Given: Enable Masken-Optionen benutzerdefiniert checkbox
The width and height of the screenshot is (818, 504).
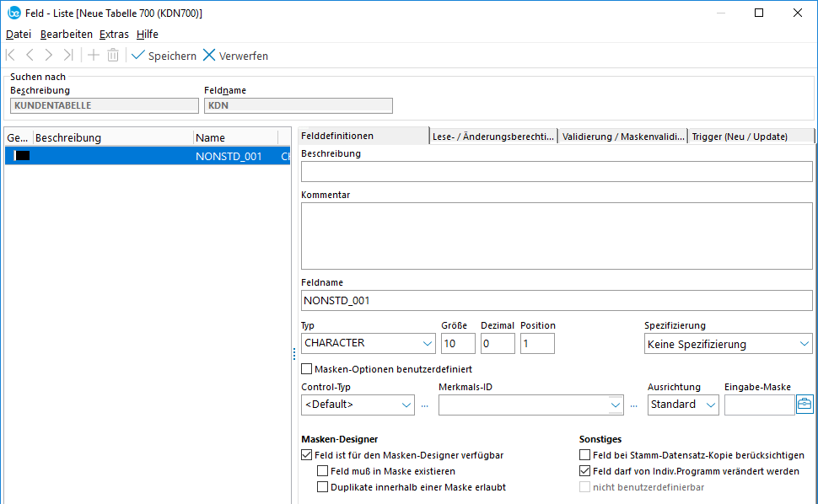Looking at the screenshot, I should point(307,369).
